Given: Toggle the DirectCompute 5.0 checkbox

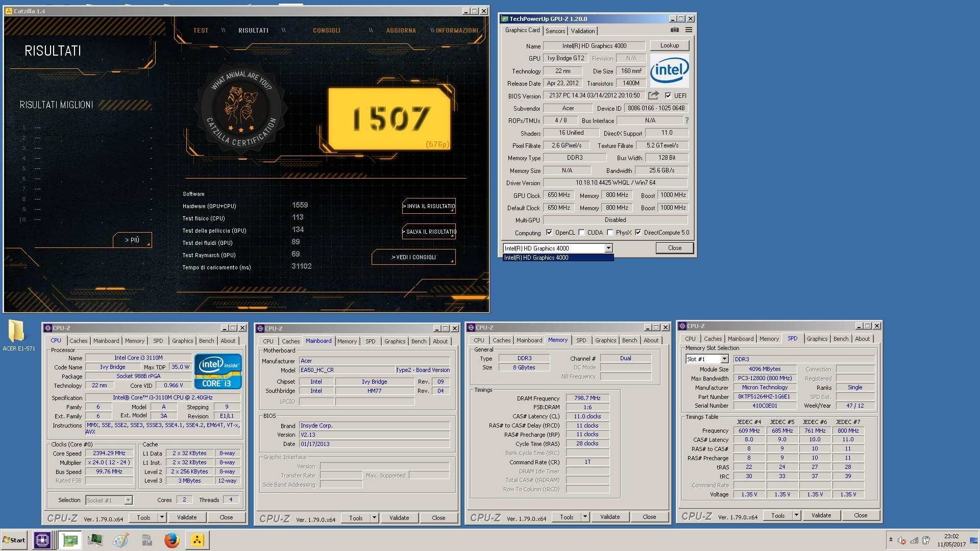Looking at the screenshot, I should [x=638, y=233].
